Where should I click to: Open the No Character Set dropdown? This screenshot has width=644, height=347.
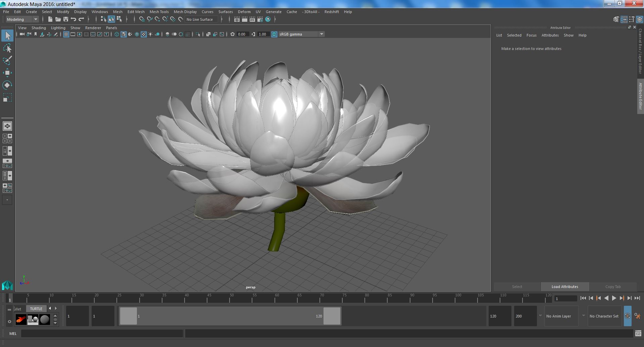[x=604, y=316]
